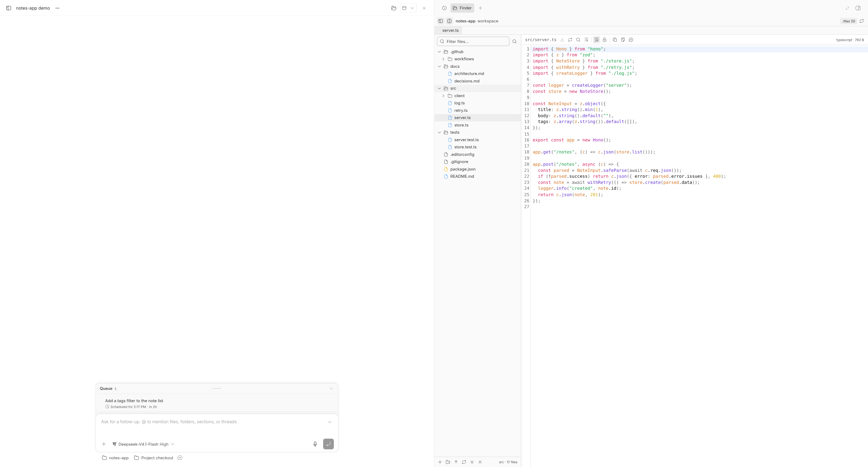
Task: Select the server.ts editor tab
Action: point(451,30)
